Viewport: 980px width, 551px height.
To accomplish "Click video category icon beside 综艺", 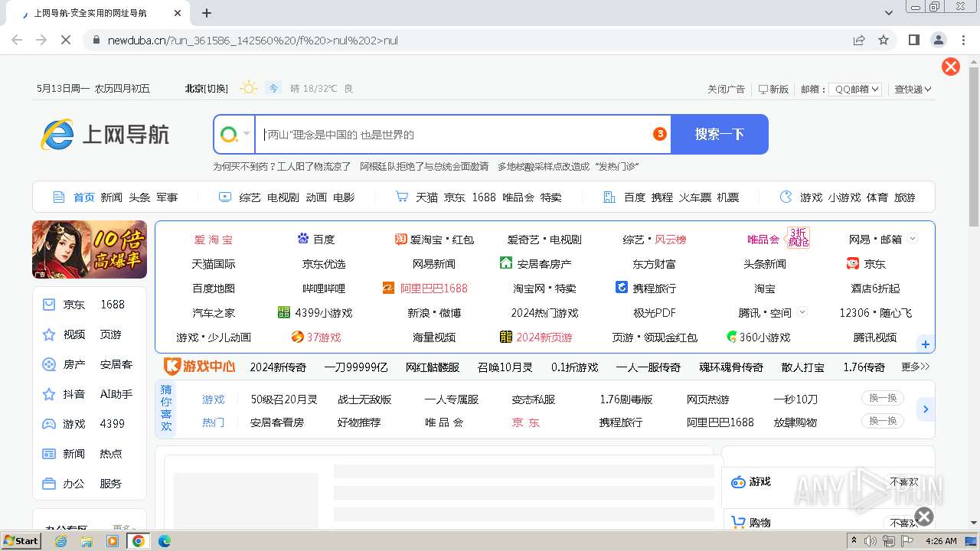I will click(225, 197).
